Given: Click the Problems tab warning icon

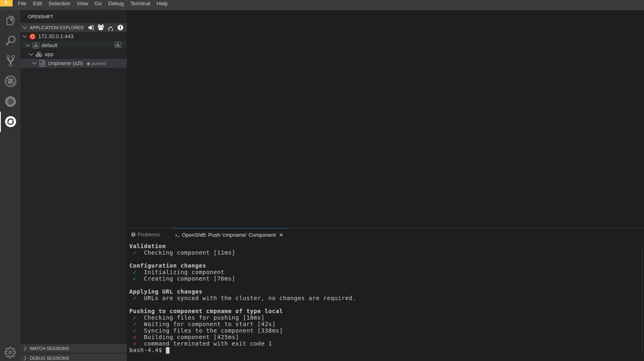Looking at the screenshot, I should (x=133, y=235).
